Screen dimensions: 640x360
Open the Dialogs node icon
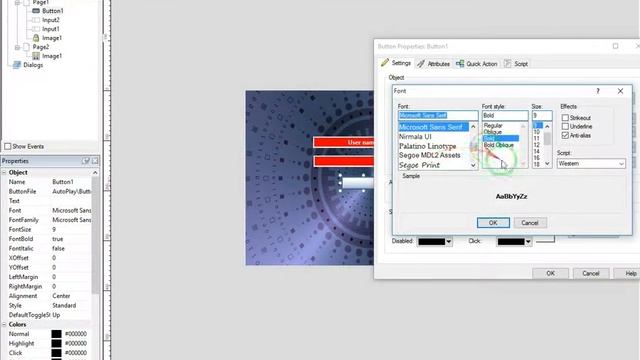[17, 65]
